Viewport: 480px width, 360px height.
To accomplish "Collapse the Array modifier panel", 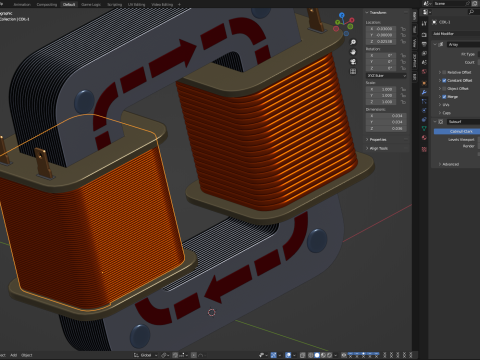I will (435, 44).
